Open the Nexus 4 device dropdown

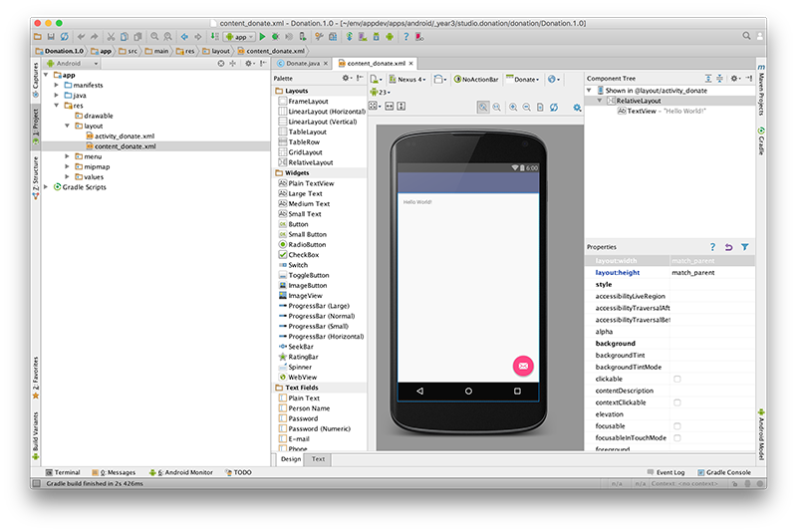[x=408, y=79]
